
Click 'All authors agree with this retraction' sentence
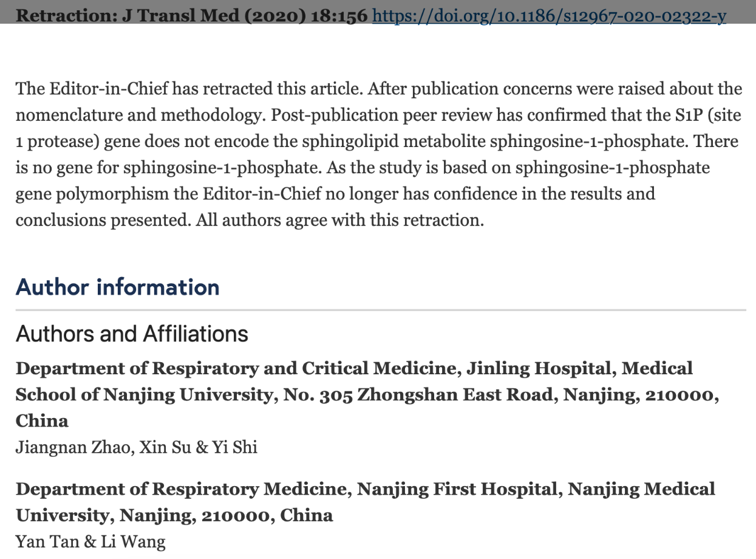coord(340,220)
